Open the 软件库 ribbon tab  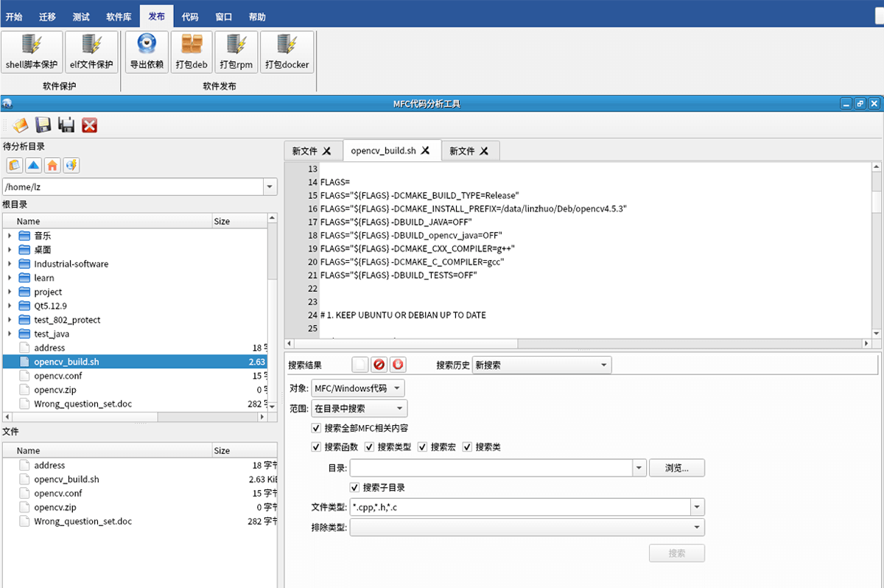pyautogui.click(x=118, y=17)
